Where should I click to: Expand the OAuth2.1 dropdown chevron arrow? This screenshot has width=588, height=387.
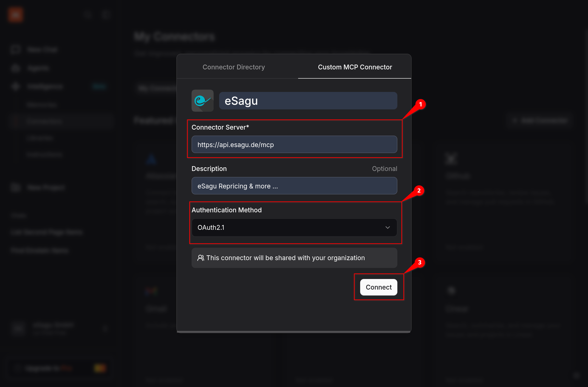pyautogui.click(x=387, y=227)
